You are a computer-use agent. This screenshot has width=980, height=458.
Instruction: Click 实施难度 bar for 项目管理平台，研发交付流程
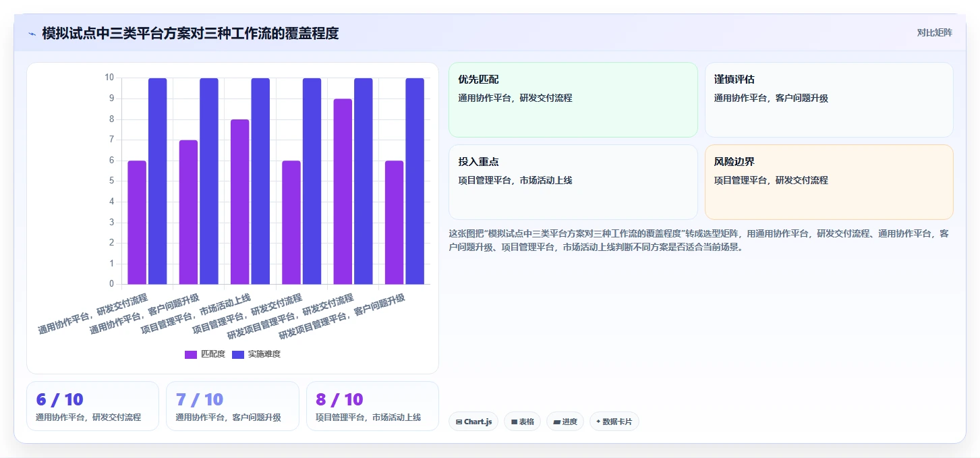pyautogui.click(x=312, y=181)
